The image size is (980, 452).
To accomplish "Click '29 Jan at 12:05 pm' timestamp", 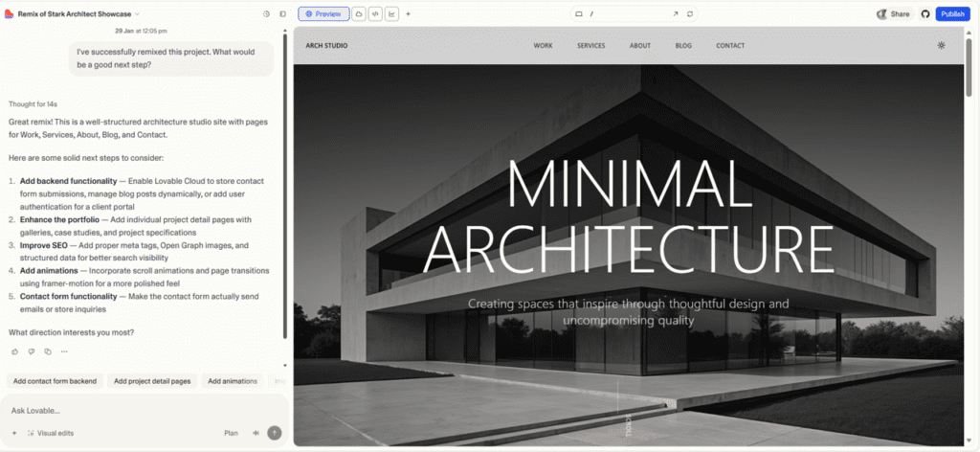I will click(x=141, y=31).
